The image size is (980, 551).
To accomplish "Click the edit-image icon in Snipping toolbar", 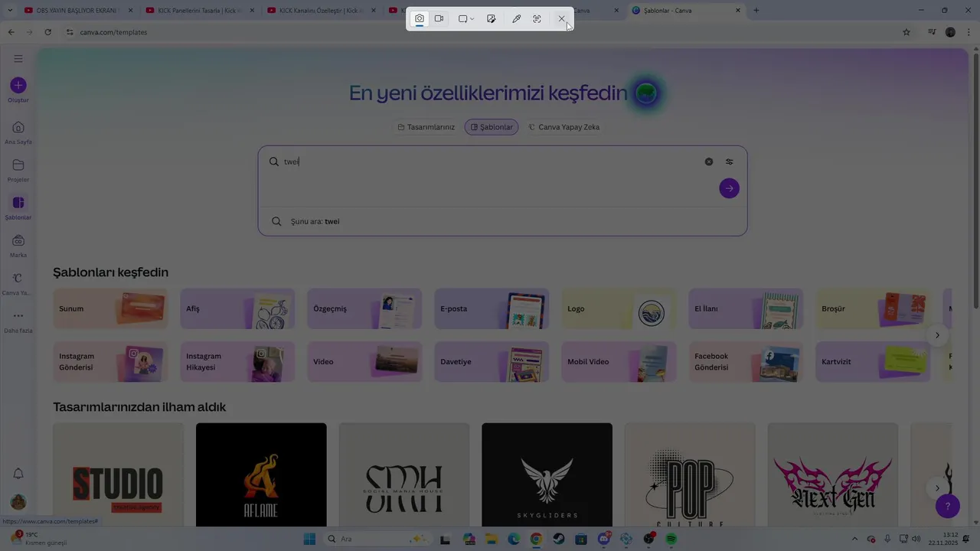I will coord(492,18).
